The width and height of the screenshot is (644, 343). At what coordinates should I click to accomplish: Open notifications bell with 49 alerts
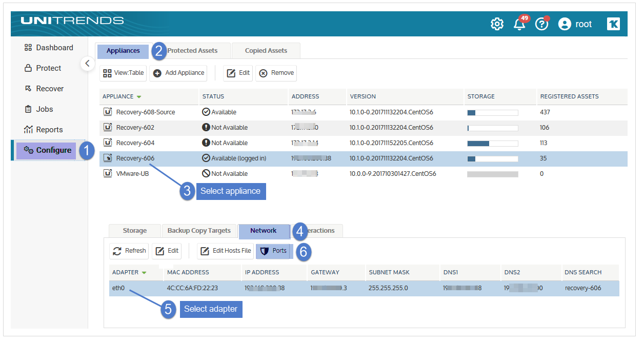520,23
